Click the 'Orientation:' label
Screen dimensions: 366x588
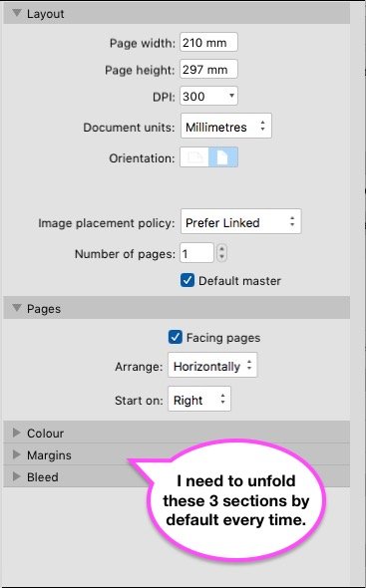142,158
